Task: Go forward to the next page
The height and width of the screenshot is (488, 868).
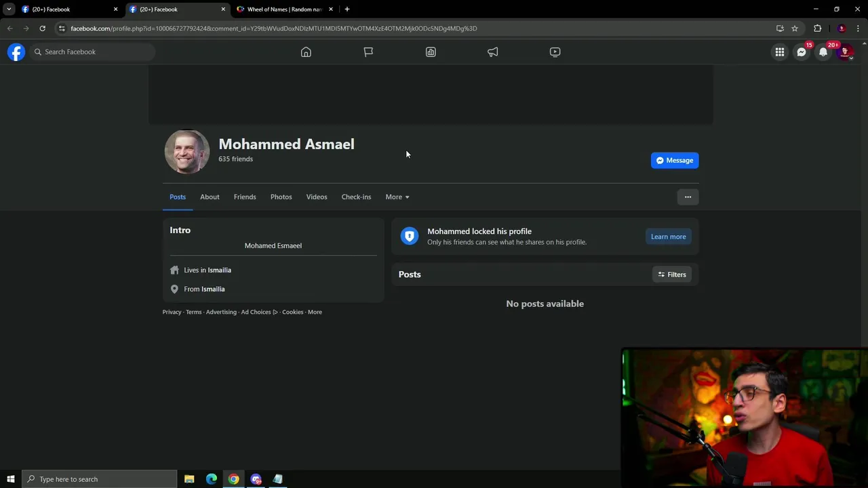Action: click(26, 28)
